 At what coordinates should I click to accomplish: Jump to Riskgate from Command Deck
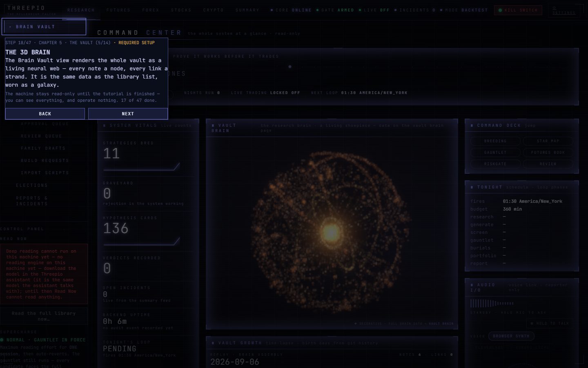[x=495, y=164]
